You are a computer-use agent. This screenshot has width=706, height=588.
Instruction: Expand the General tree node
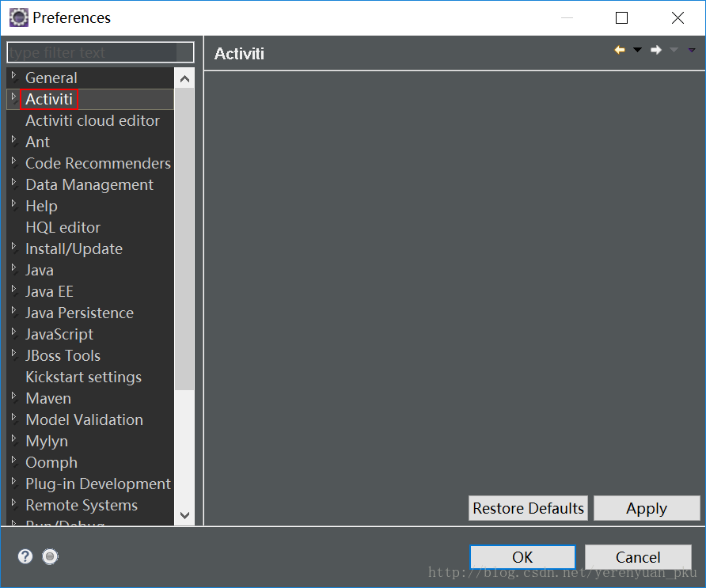tap(14, 74)
